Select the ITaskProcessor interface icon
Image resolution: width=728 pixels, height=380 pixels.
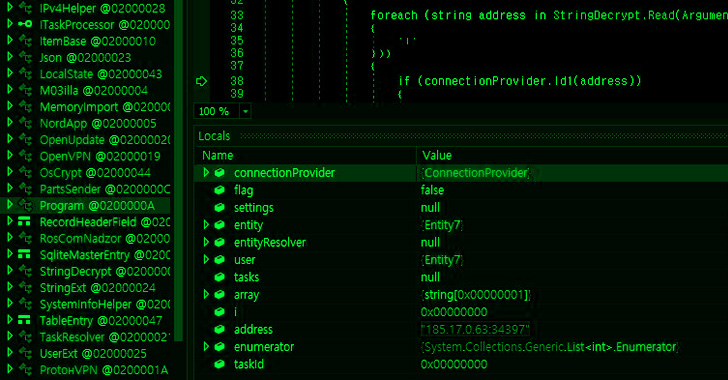point(25,24)
